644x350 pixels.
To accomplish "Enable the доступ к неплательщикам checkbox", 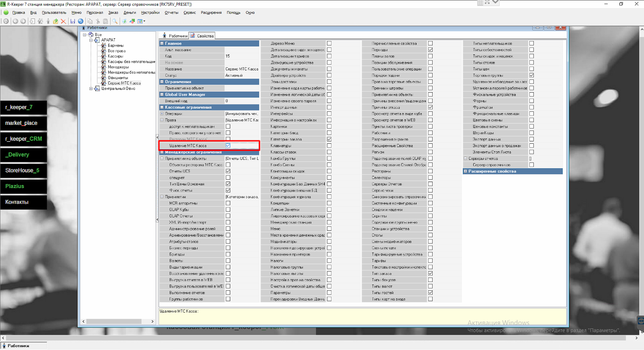I will click(228, 126).
